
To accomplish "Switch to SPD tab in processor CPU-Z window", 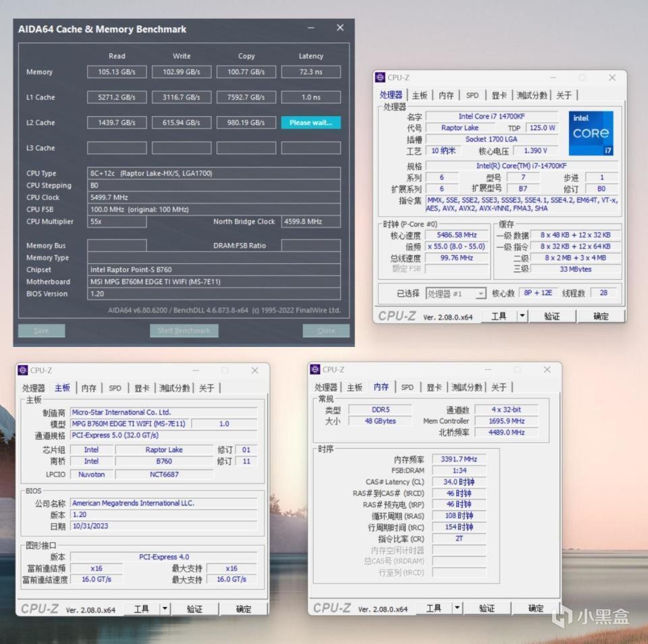I will point(473,95).
